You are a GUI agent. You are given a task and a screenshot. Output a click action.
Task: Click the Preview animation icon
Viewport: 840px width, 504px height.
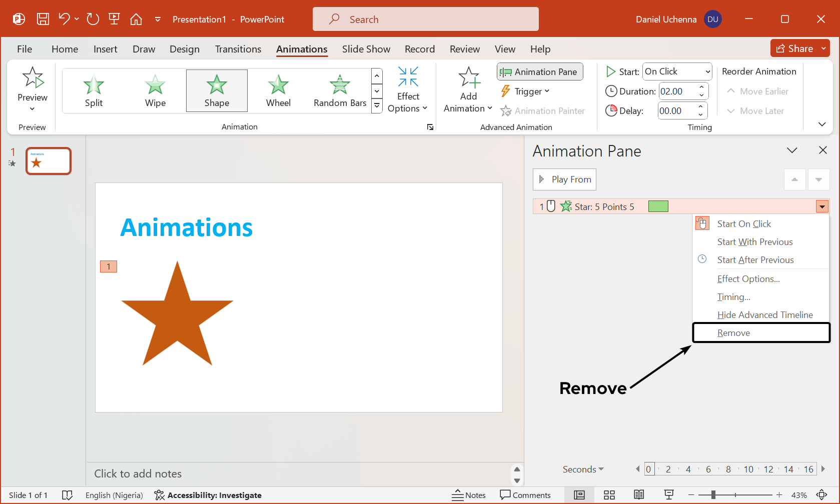click(x=33, y=78)
